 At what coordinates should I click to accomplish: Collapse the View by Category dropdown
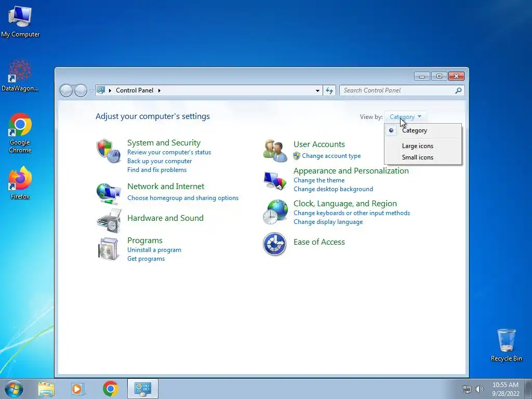405,117
